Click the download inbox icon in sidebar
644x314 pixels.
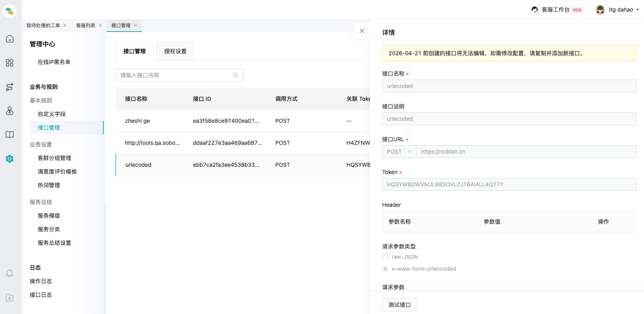[10, 298]
